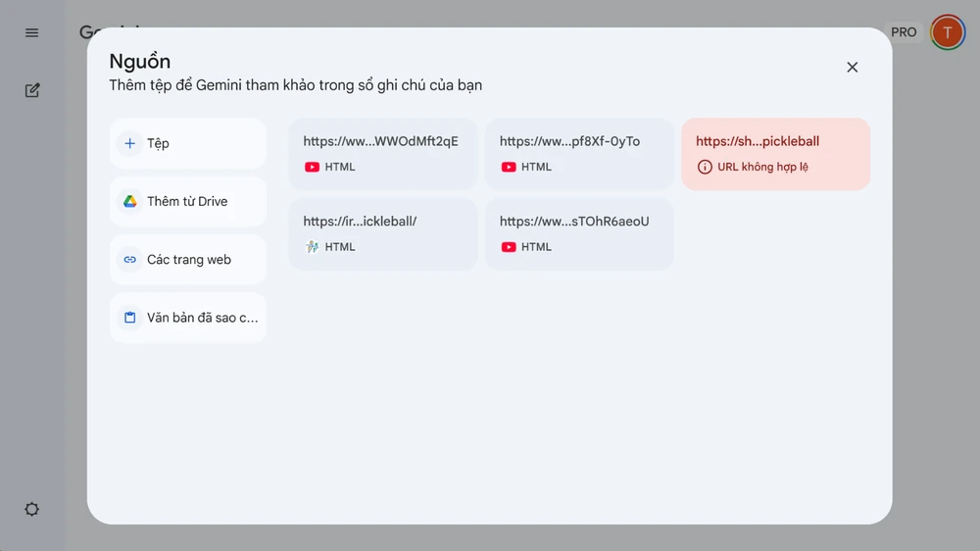
Task: Click the clipboard icon for copied text
Action: coord(129,318)
